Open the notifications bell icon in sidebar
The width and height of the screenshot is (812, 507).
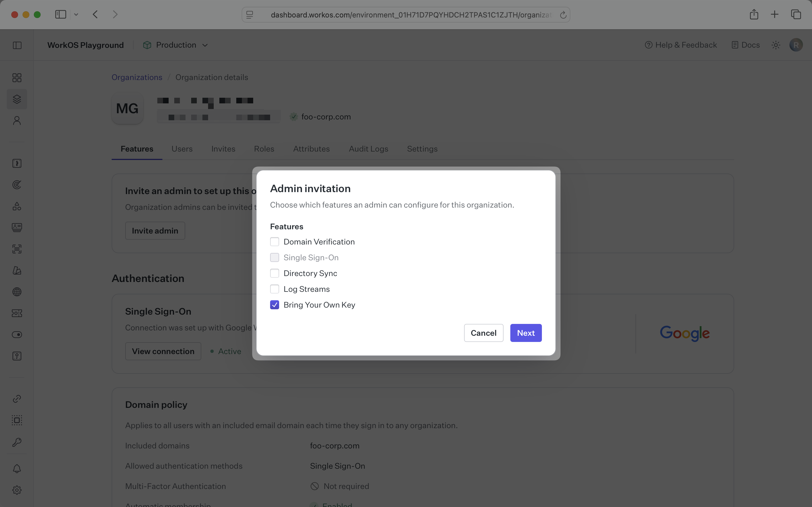[x=17, y=468]
